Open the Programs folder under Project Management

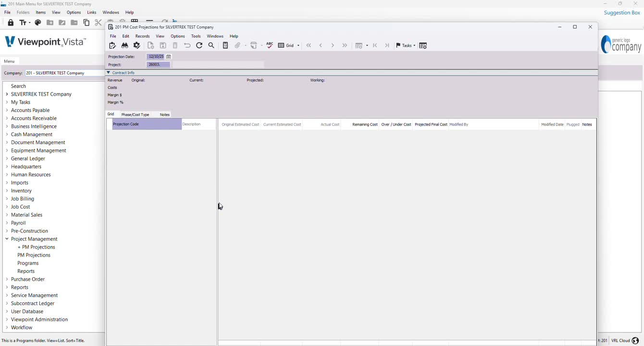click(x=28, y=263)
